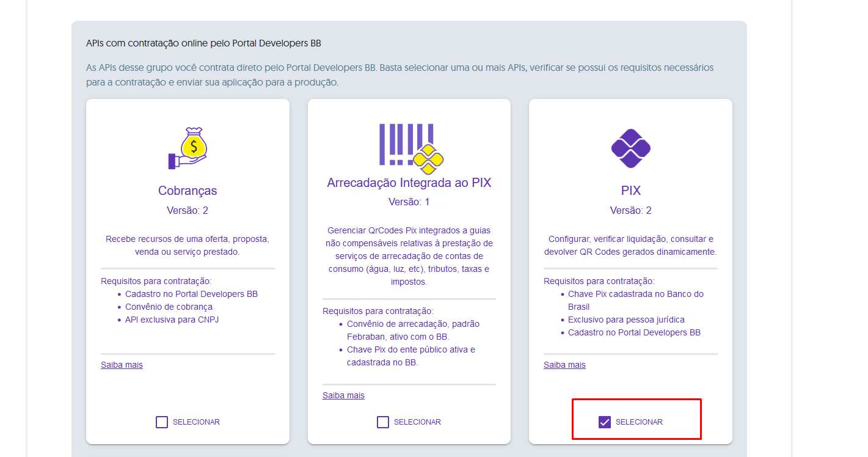Click the Arrecadação Integrada ao PIX title

(x=409, y=183)
